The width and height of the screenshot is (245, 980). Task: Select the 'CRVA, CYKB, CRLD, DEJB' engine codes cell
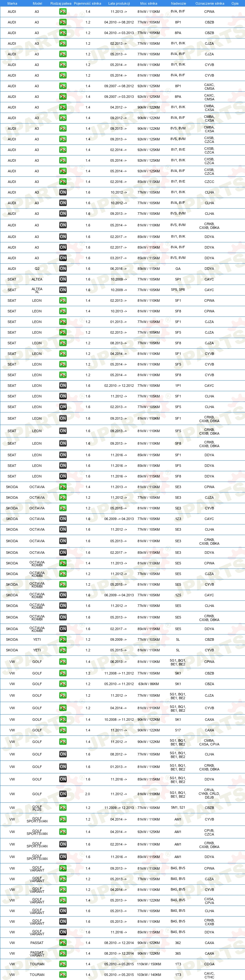(209, 794)
